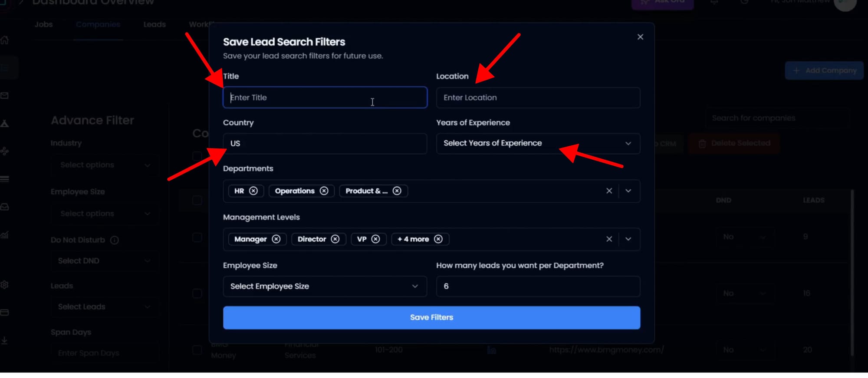Switch to the Leads tab

[x=155, y=24]
